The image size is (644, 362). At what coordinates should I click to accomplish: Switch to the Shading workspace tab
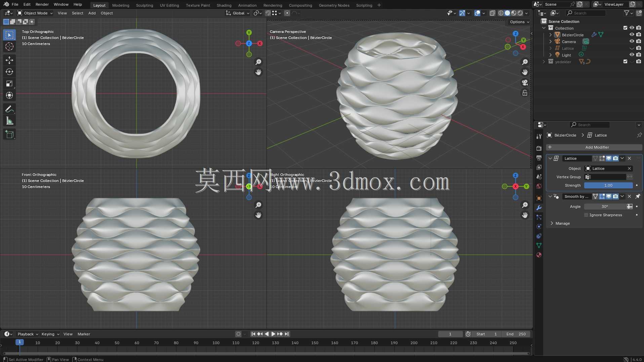coord(224,5)
